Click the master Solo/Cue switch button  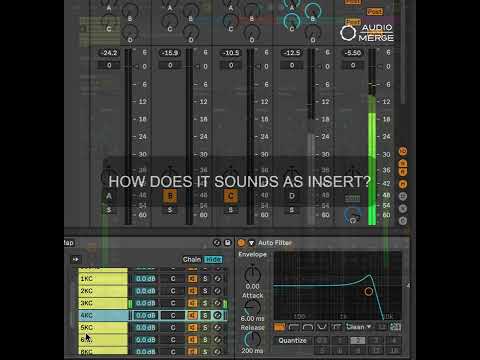(352, 199)
